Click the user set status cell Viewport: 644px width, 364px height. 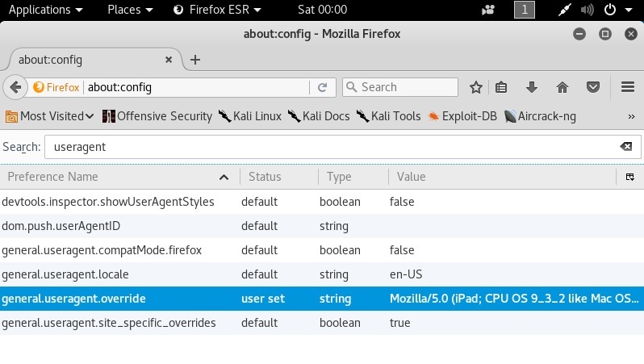pos(263,299)
